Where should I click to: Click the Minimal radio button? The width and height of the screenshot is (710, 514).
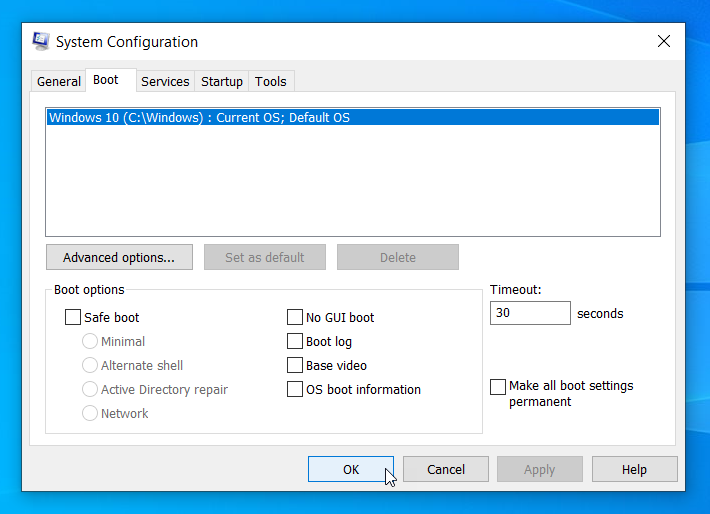(90, 341)
